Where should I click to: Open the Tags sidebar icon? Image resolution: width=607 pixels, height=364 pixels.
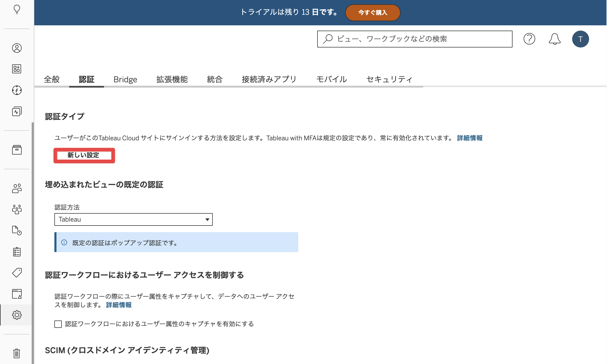pos(17,273)
